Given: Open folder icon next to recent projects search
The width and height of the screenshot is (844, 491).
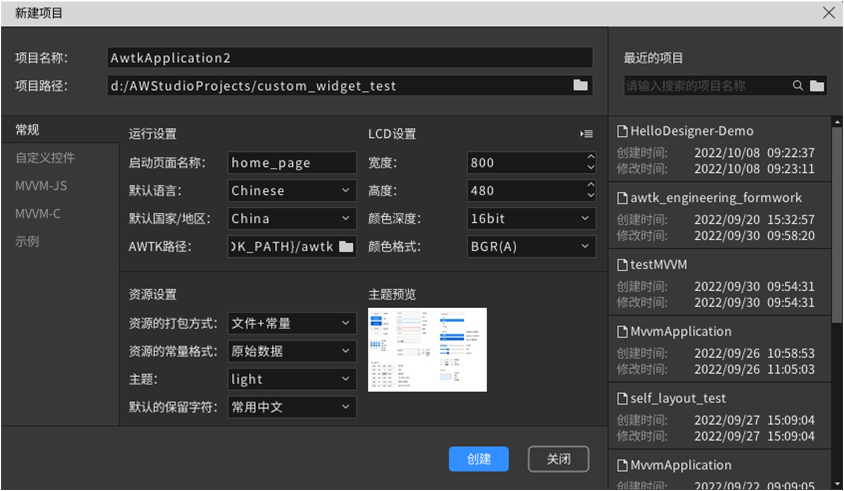Looking at the screenshot, I should (817, 86).
